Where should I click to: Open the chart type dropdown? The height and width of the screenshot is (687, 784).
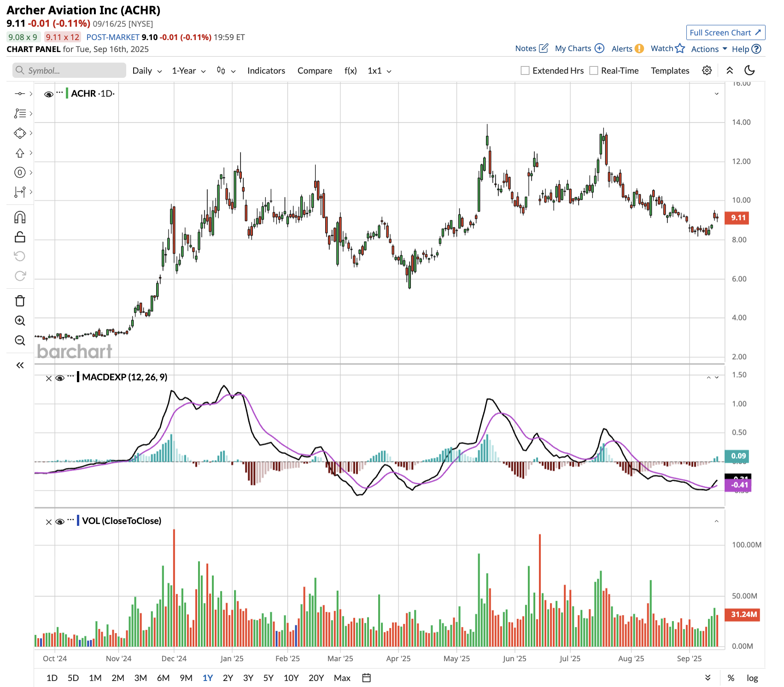[226, 70]
